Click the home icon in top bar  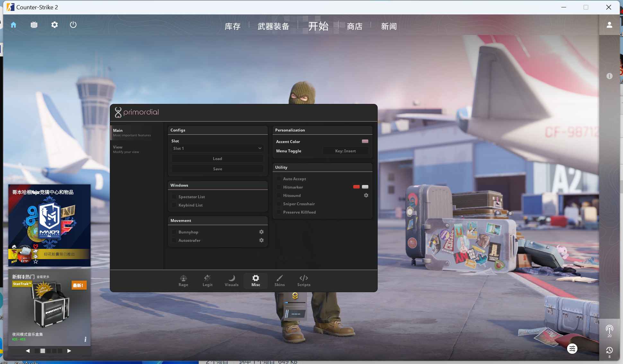[13, 25]
